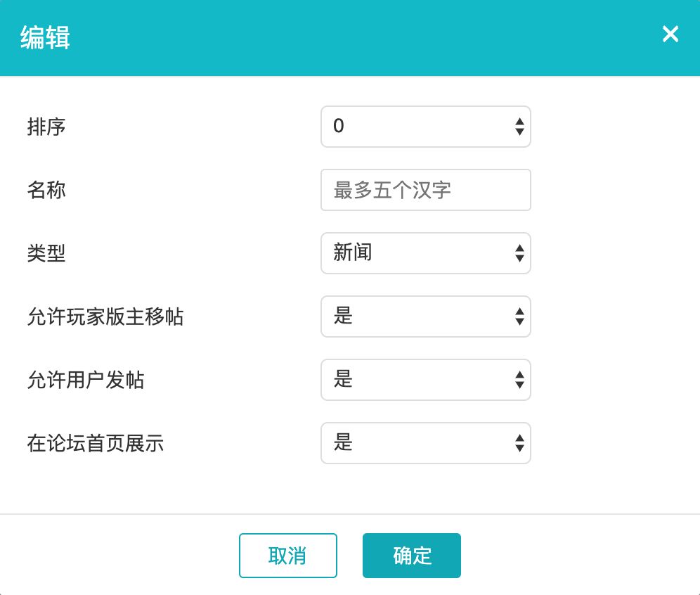Click the 允许用户发帖 label
The image size is (700, 595).
86,380
